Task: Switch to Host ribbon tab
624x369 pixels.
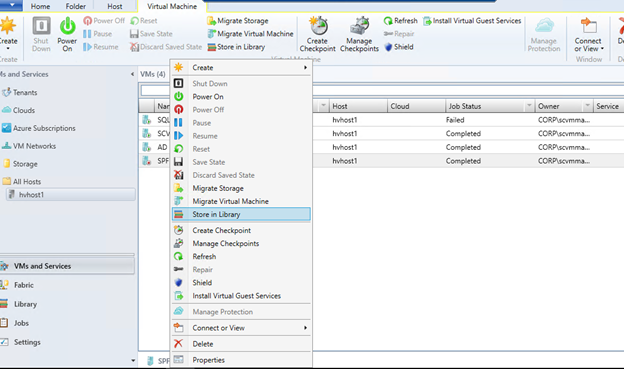Action: point(115,6)
